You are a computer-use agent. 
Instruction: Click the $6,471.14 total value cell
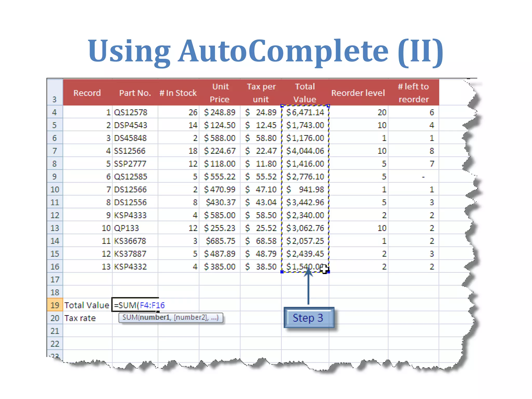pyautogui.click(x=305, y=112)
